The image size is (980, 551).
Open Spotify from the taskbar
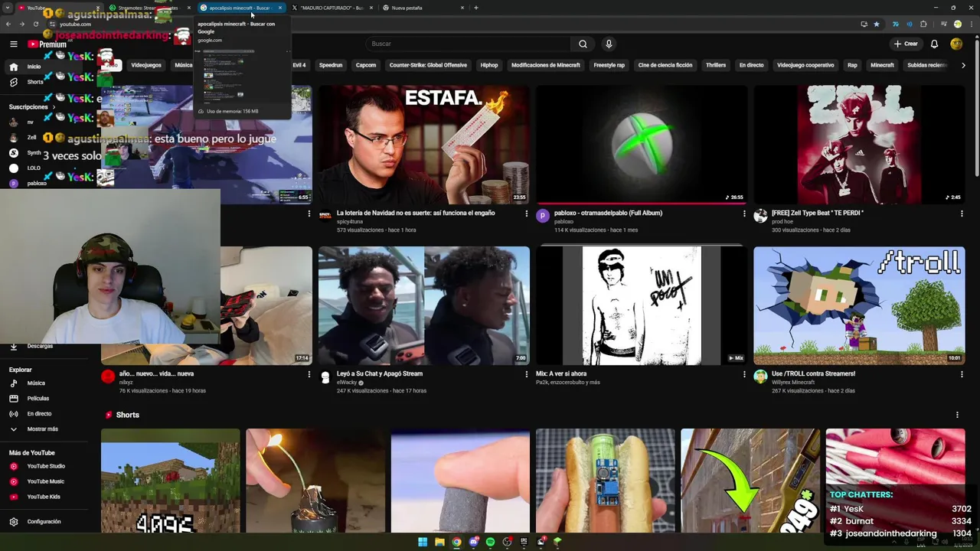tap(490, 542)
